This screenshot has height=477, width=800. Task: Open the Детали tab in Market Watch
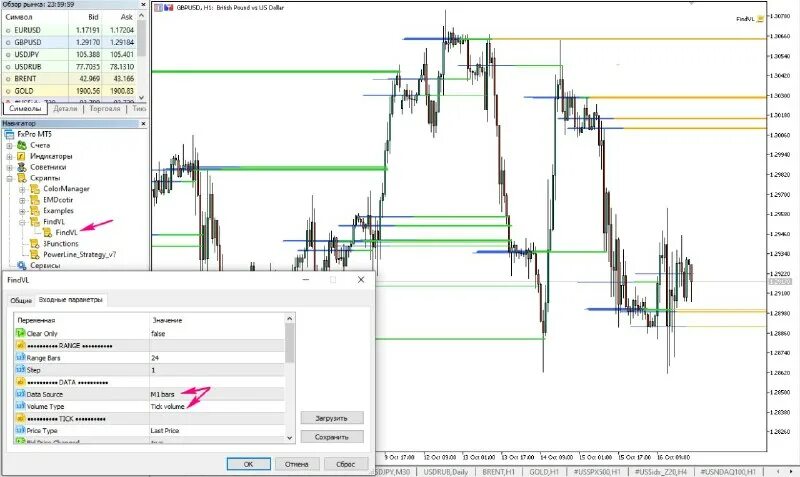click(x=65, y=109)
